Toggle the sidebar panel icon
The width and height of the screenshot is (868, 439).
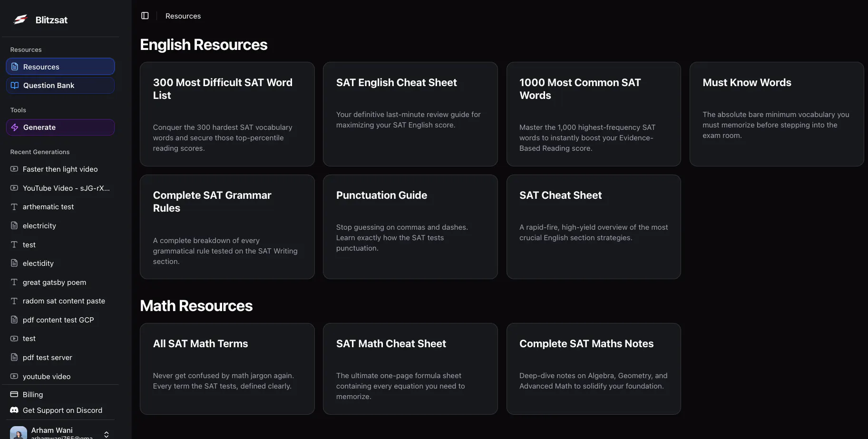click(145, 16)
